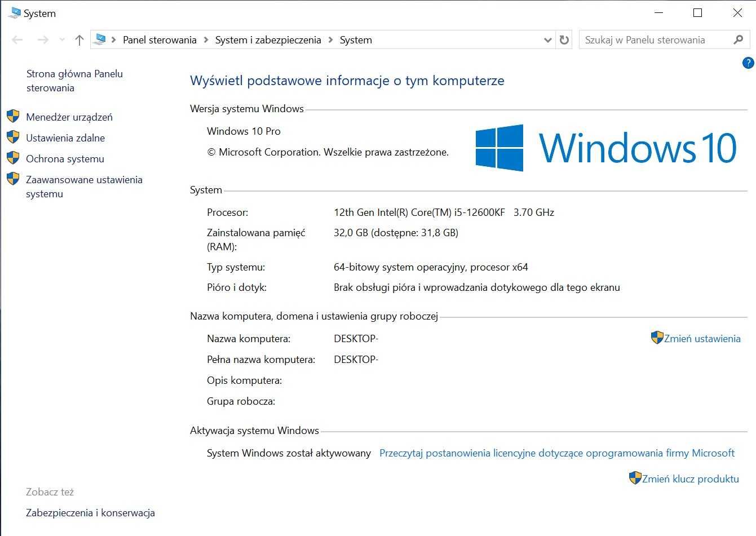The height and width of the screenshot is (536, 756).
Task: Click shield icon beside Ochrona systemu
Action: [13, 158]
